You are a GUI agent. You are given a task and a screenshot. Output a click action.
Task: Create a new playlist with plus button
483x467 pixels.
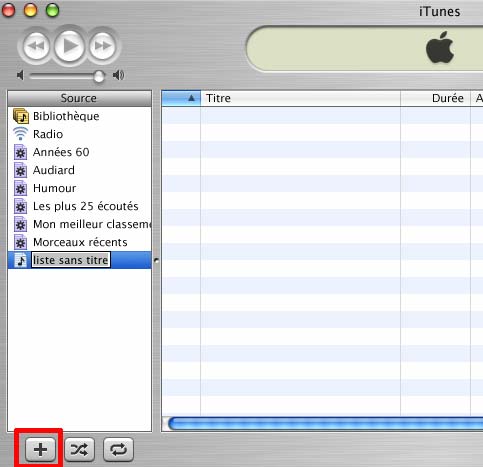40,449
